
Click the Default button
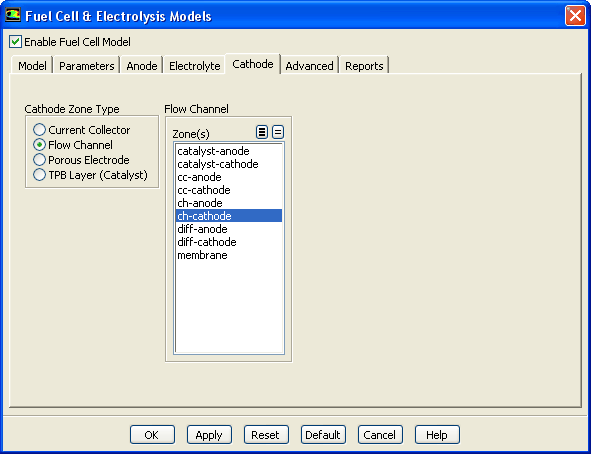click(323, 435)
